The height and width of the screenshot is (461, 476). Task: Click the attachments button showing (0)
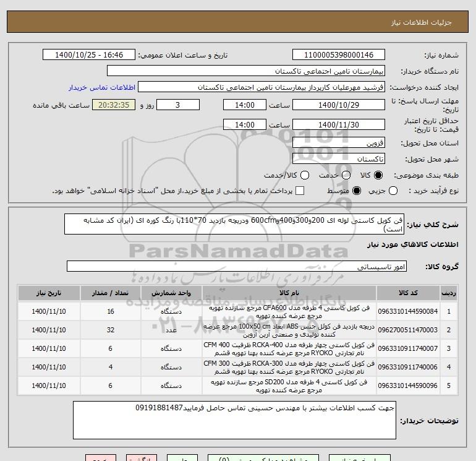click(x=263, y=458)
